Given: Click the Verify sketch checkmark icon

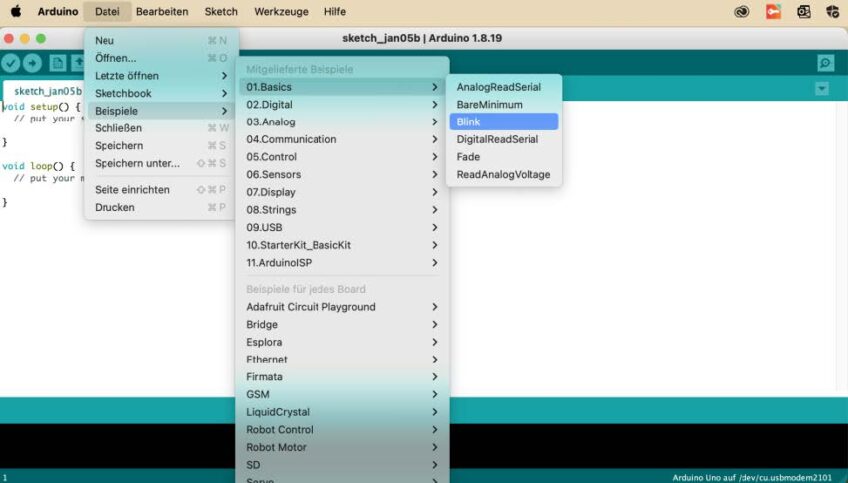Looking at the screenshot, I should (12, 63).
